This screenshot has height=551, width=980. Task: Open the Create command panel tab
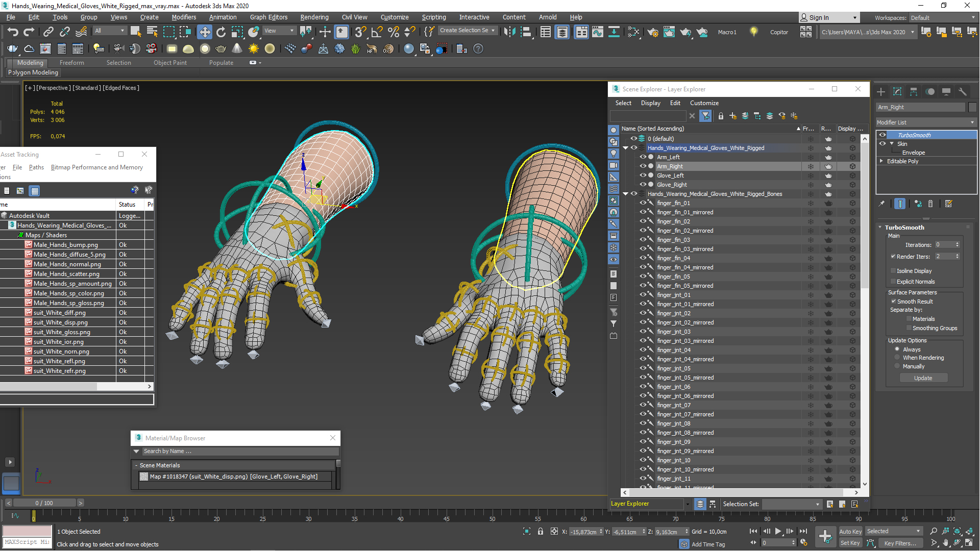pyautogui.click(x=881, y=92)
